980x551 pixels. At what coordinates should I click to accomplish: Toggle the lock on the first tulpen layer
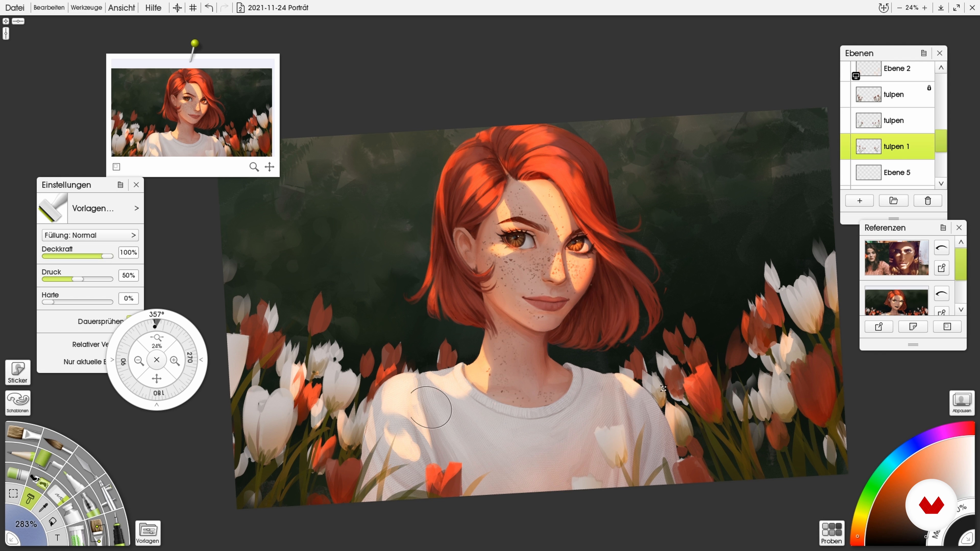tap(929, 88)
